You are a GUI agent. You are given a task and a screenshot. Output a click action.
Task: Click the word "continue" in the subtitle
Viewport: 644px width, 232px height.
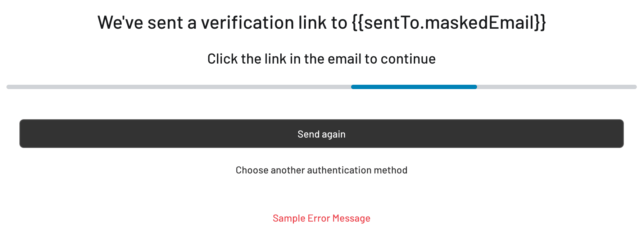click(x=408, y=59)
